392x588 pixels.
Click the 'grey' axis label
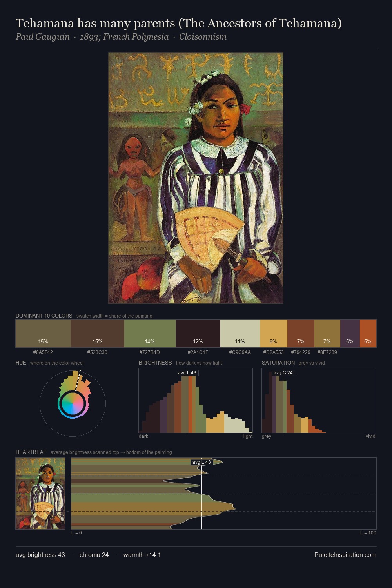267,436
